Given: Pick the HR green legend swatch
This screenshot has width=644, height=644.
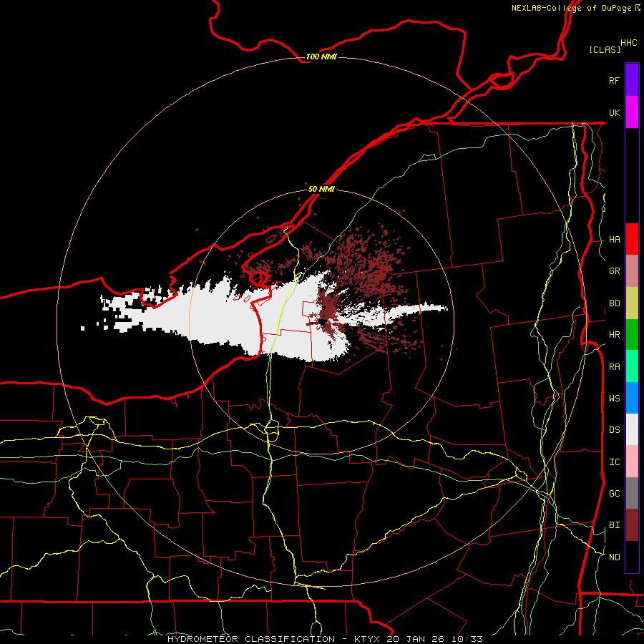Looking at the screenshot, I should [632, 335].
